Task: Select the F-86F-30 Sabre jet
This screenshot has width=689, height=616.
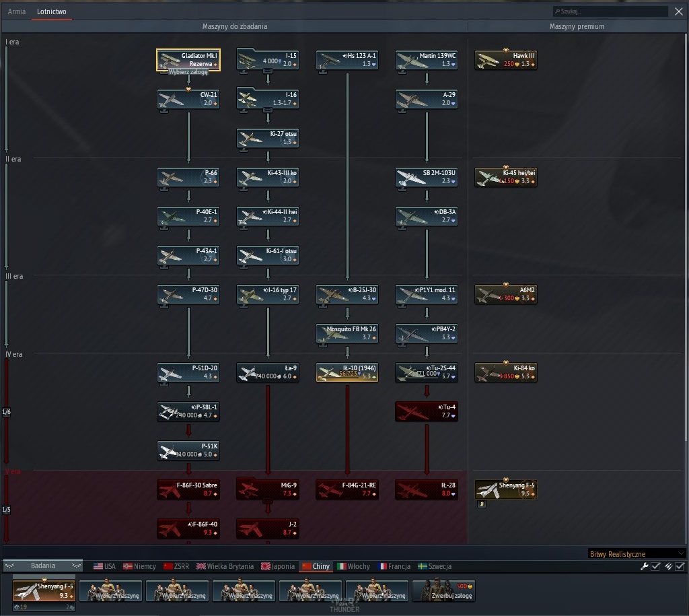Action: click(x=188, y=489)
